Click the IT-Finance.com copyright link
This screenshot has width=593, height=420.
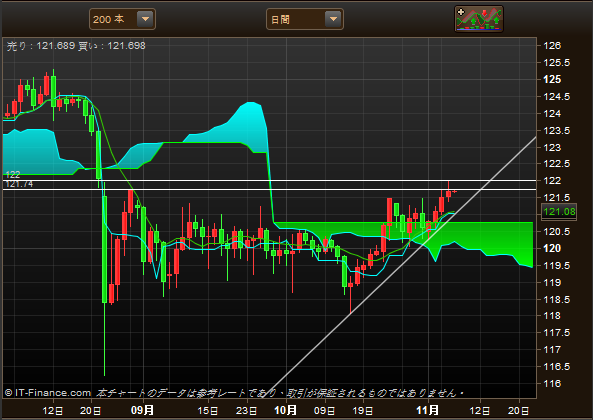[x=48, y=393]
